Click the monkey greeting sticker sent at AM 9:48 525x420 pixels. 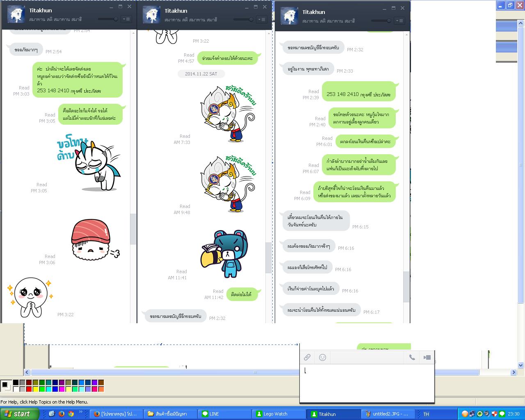click(228, 183)
